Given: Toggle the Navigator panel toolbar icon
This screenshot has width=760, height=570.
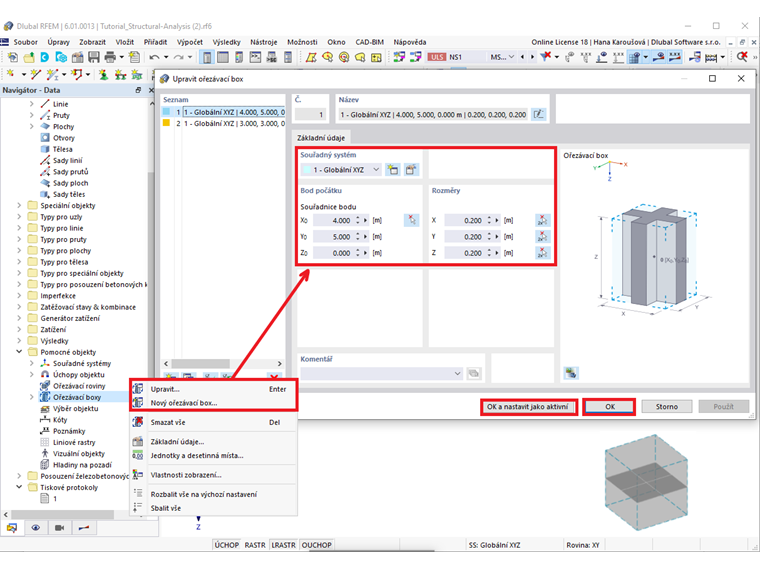Looking at the screenshot, I should pos(207,57).
